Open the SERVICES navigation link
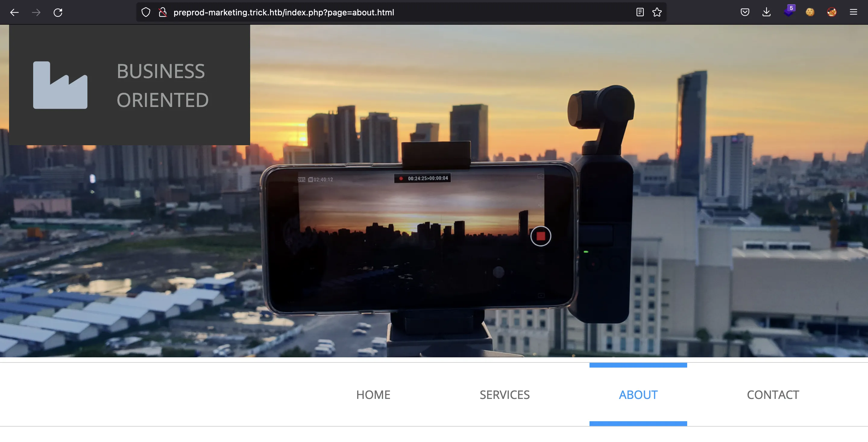This screenshot has width=868, height=442. (505, 394)
